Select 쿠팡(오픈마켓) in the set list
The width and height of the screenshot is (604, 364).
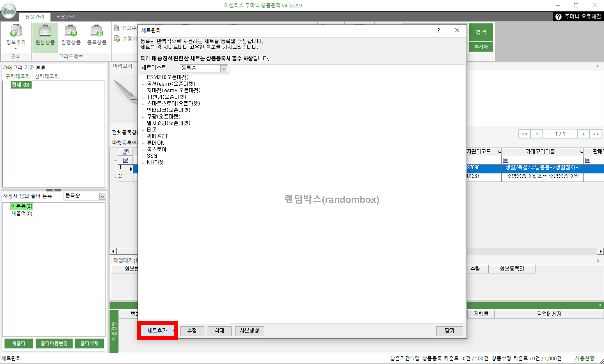click(164, 117)
